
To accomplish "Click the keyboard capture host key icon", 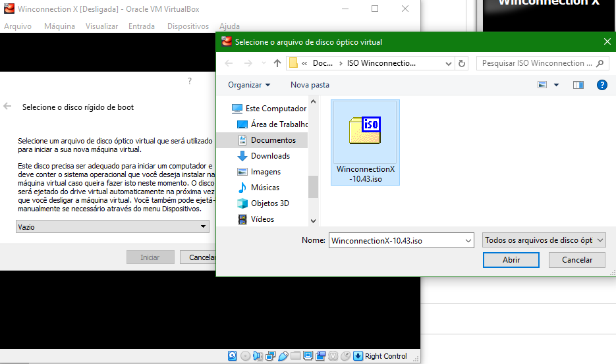I will pos(358,355).
